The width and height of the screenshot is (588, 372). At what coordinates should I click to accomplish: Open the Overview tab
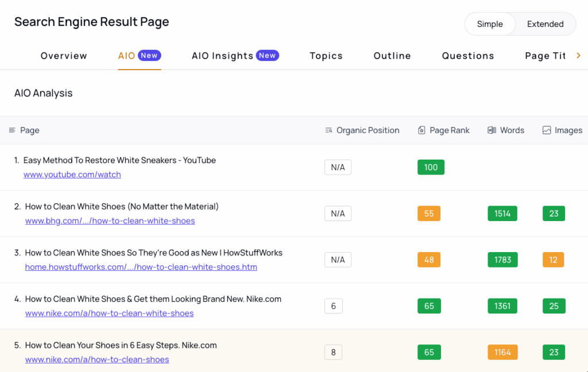[x=64, y=56]
